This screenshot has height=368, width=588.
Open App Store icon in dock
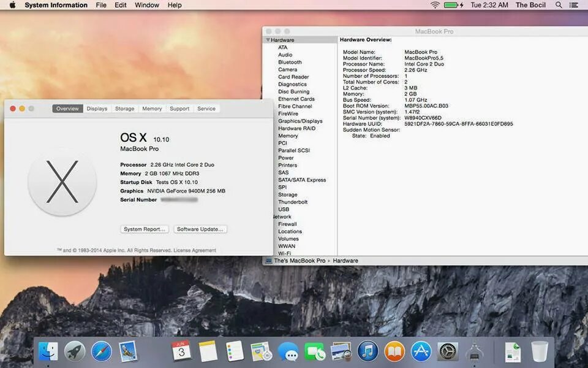421,351
